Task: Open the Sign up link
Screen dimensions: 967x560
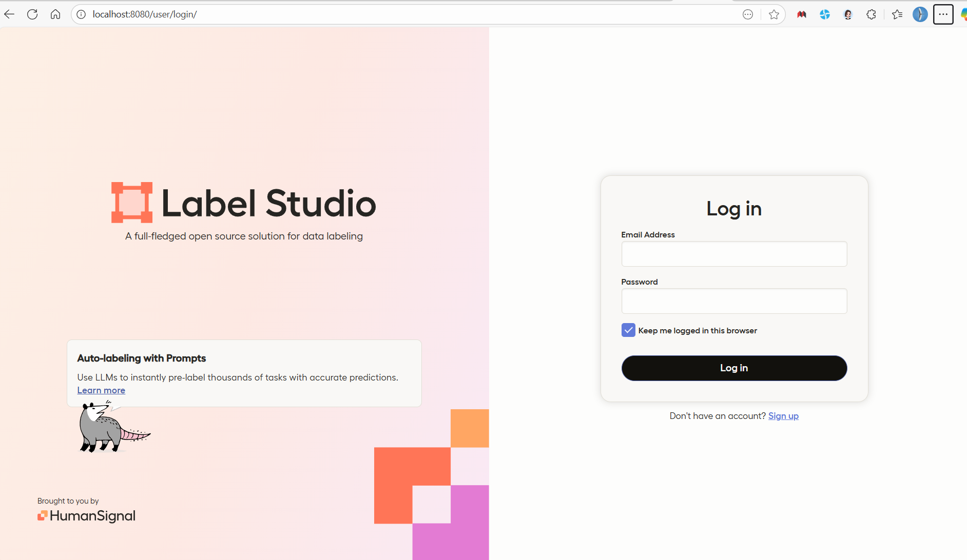Action: [x=783, y=416]
